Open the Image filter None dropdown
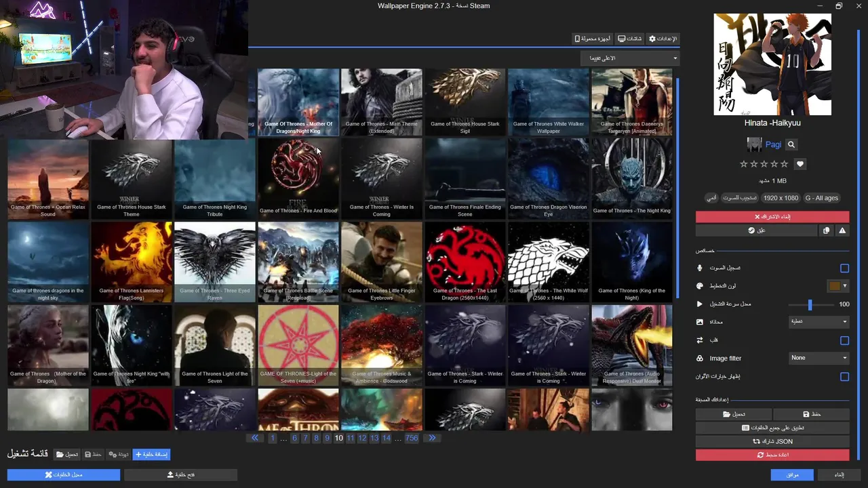The height and width of the screenshot is (488, 868). tap(819, 358)
